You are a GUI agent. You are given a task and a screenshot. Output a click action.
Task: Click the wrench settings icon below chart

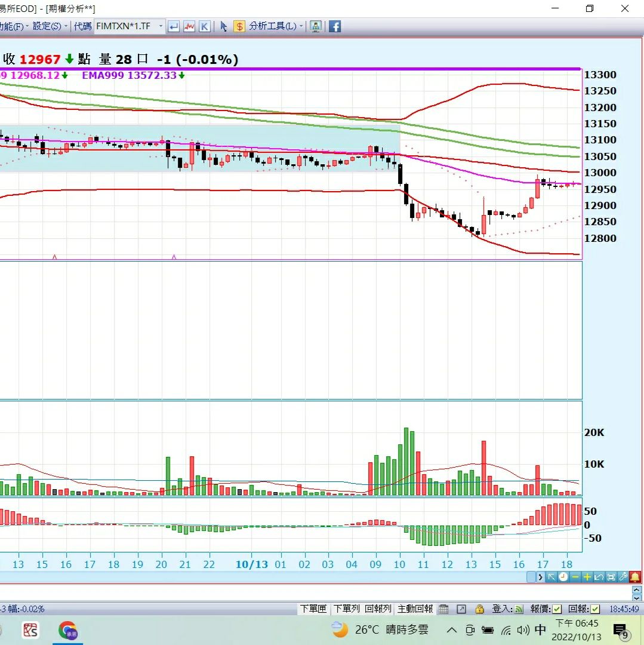(x=623, y=577)
